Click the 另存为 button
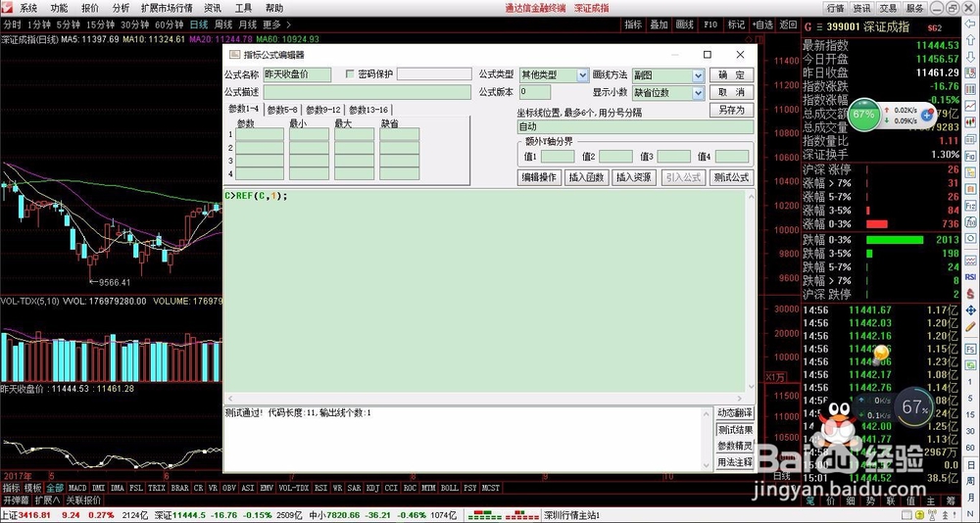The width and height of the screenshot is (980, 523). 731,110
